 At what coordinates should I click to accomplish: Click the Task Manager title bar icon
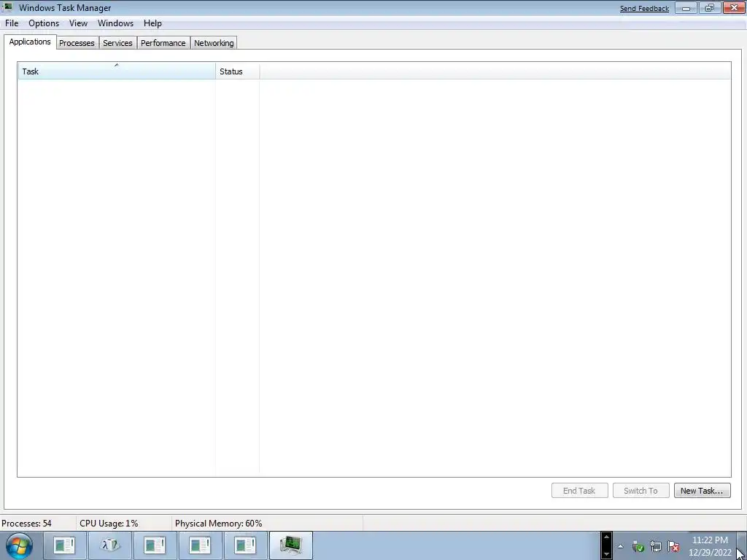(x=7, y=7)
